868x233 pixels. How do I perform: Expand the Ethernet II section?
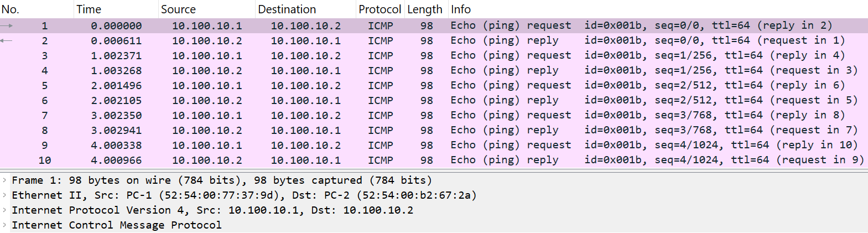click(4, 195)
